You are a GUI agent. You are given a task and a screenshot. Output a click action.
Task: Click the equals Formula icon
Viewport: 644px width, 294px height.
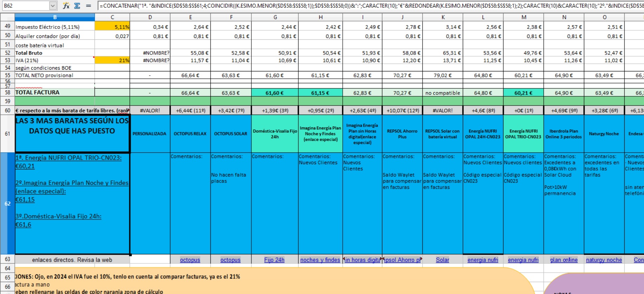coord(88,6)
